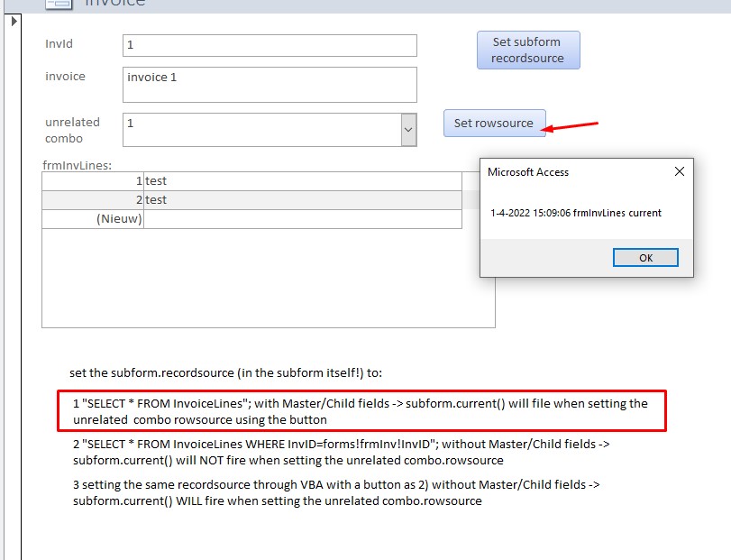Click the note starting '3 setting the same recordsource'
Viewport: 731px width, 560px height.
336,492
